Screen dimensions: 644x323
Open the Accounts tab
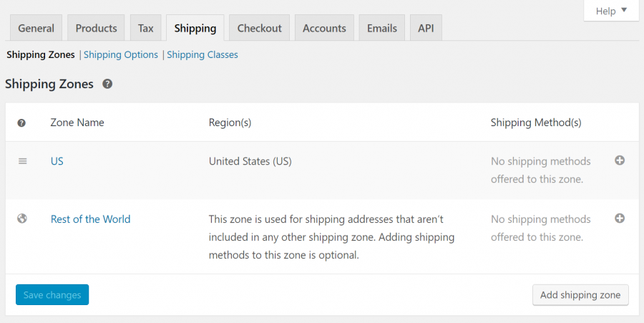point(324,28)
